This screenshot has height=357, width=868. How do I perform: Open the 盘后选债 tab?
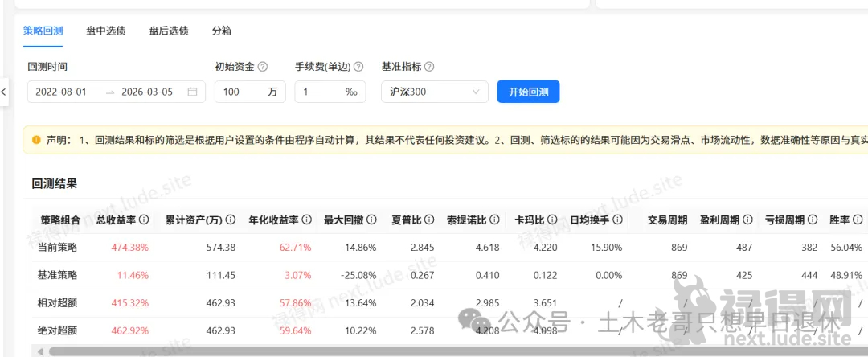pyautogui.click(x=168, y=31)
